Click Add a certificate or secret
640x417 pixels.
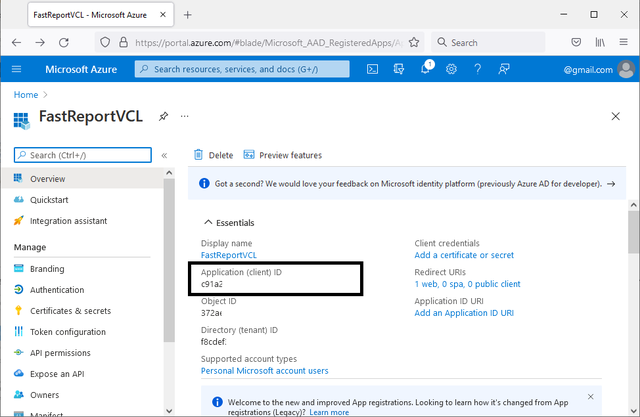coord(464,255)
